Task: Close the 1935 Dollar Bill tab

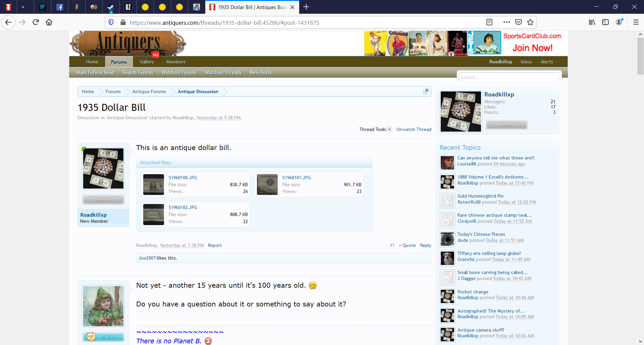Action: [x=292, y=7]
